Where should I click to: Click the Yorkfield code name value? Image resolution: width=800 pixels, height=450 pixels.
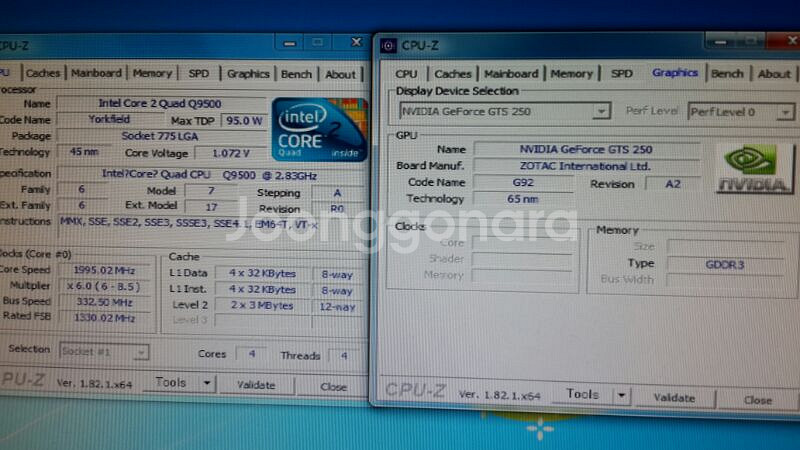pyautogui.click(x=109, y=120)
